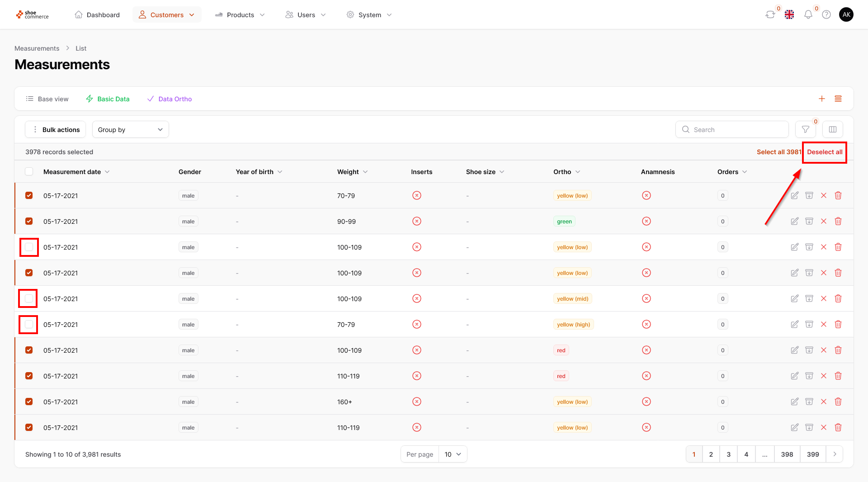Open the Group by dropdown
The width and height of the screenshot is (868, 482).
click(x=130, y=130)
